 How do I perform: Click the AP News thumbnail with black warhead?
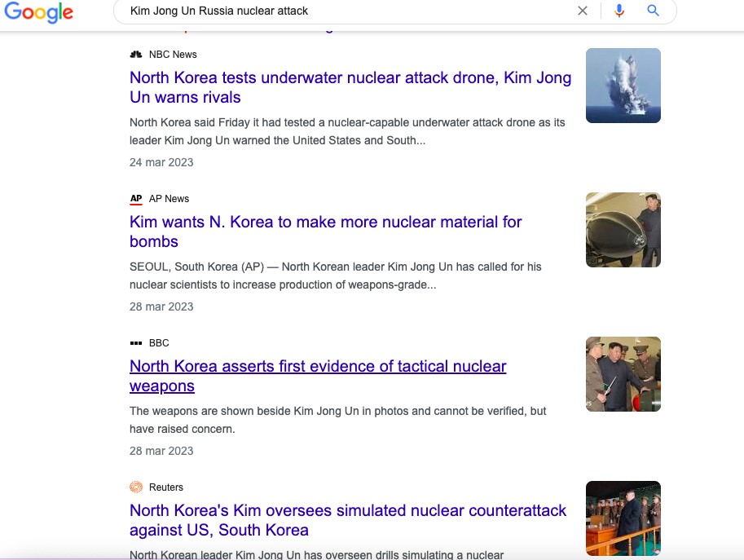point(623,230)
